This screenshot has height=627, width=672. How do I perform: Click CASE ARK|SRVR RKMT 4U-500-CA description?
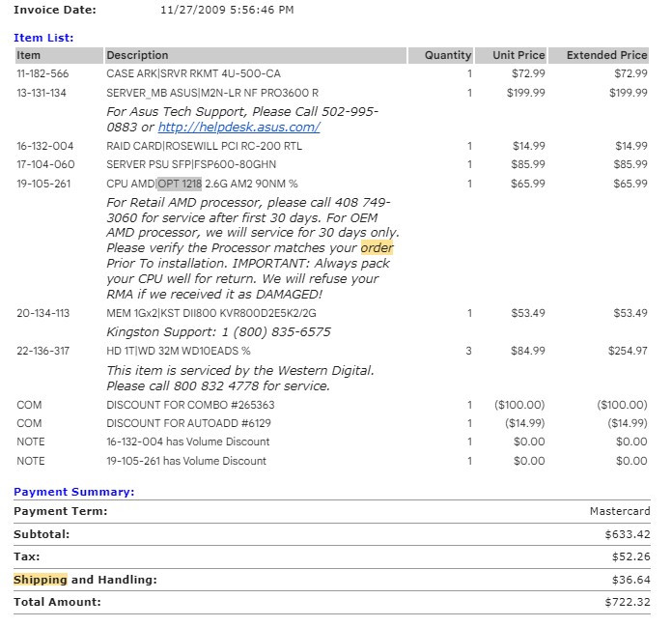[193, 73]
